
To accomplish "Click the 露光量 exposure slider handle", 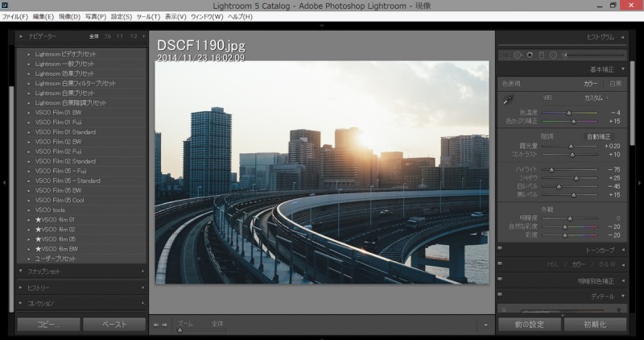I will click(x=571, y=146).
